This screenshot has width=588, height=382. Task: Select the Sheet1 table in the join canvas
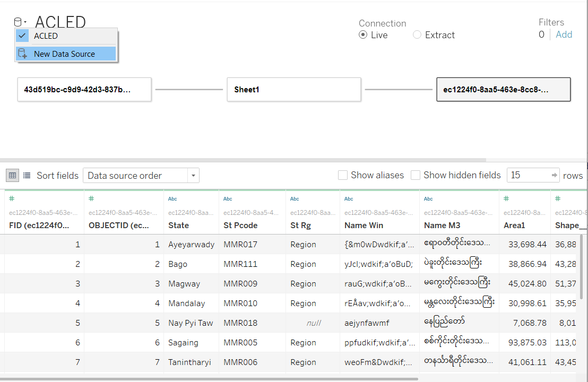(294, 90)
